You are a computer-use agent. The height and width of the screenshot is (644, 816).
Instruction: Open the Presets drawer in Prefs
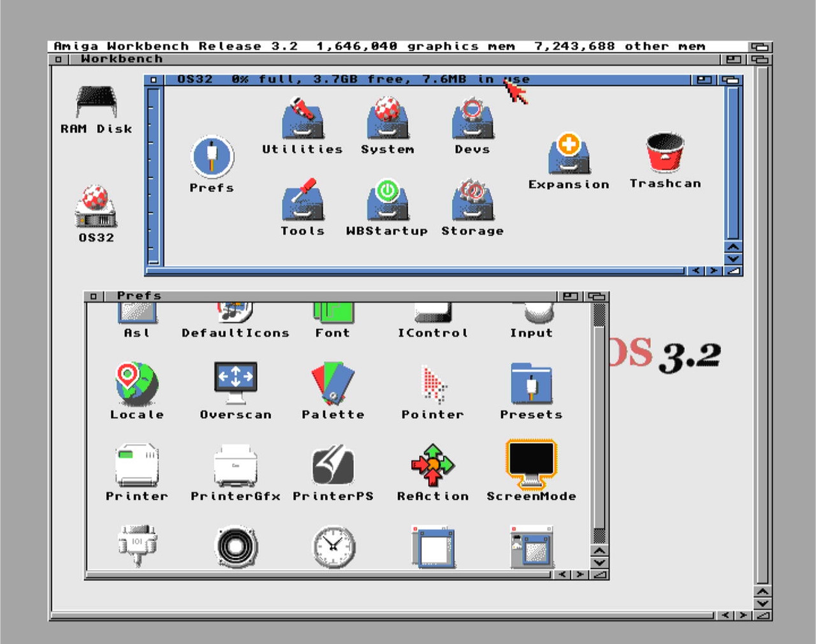click(531, 383)
